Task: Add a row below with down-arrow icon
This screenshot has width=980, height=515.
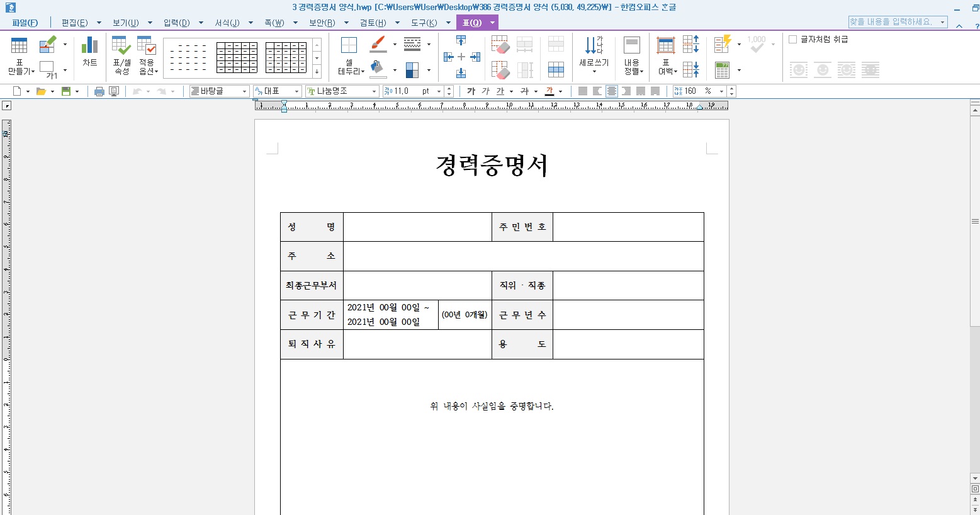Action: click(461, 72)
